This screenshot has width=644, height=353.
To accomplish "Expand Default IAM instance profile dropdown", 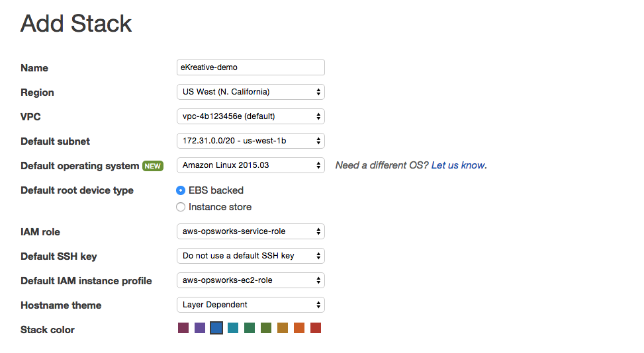I will (x=250, y=280).
